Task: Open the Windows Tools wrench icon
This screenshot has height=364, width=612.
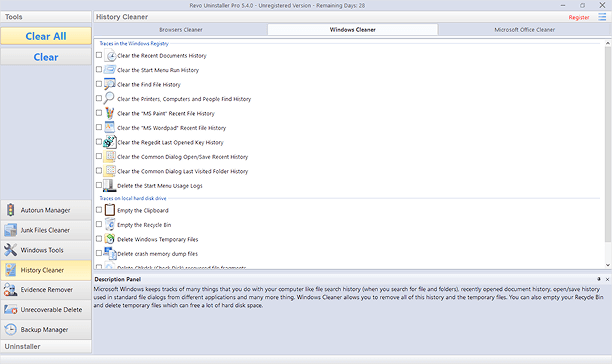Action: click(11, 250)
